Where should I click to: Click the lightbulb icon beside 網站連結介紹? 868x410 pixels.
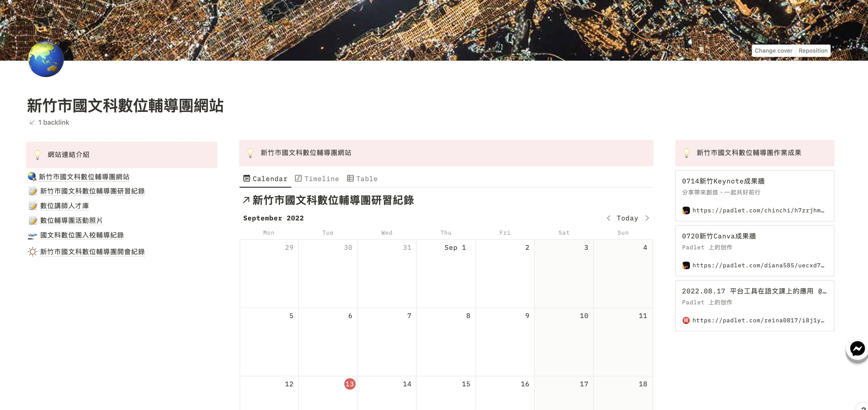[x=37, y=155]
